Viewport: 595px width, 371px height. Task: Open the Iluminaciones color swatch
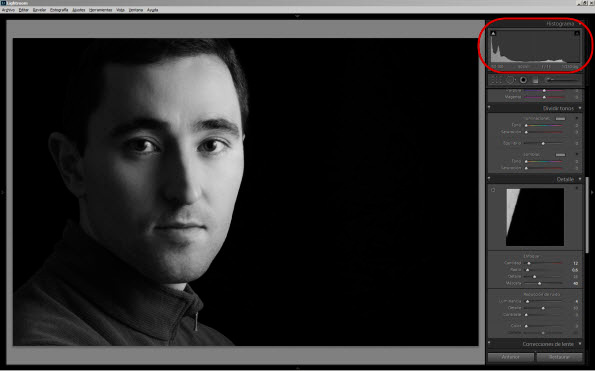click(560, 118)
